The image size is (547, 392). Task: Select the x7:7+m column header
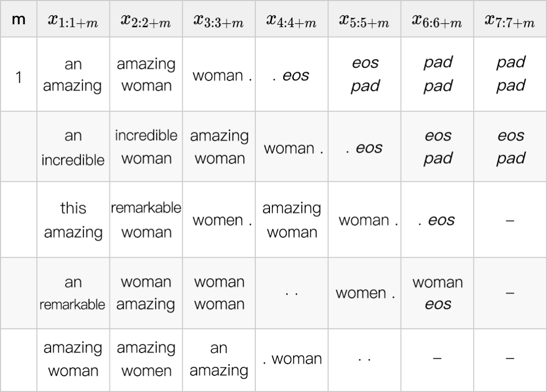click(x=510, y=20)
